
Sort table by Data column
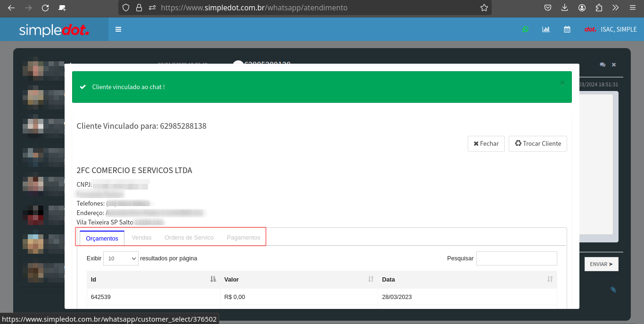point(550,279)
